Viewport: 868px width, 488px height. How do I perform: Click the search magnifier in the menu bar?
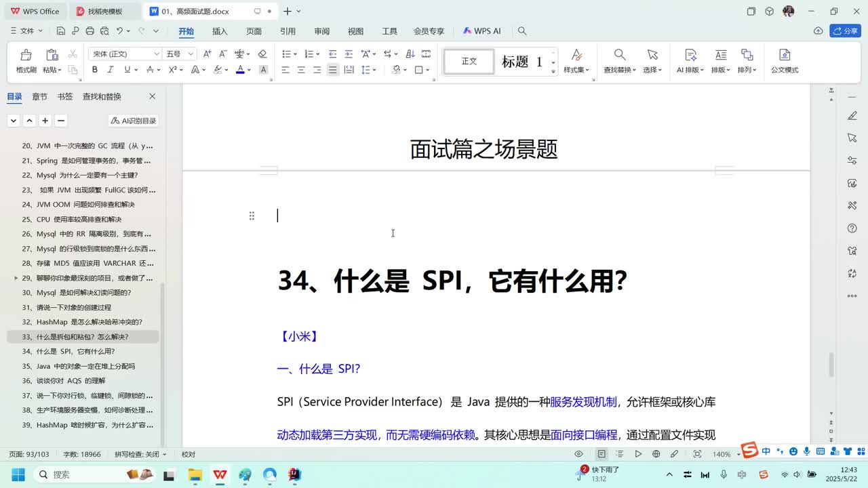(x=522, y=31)
